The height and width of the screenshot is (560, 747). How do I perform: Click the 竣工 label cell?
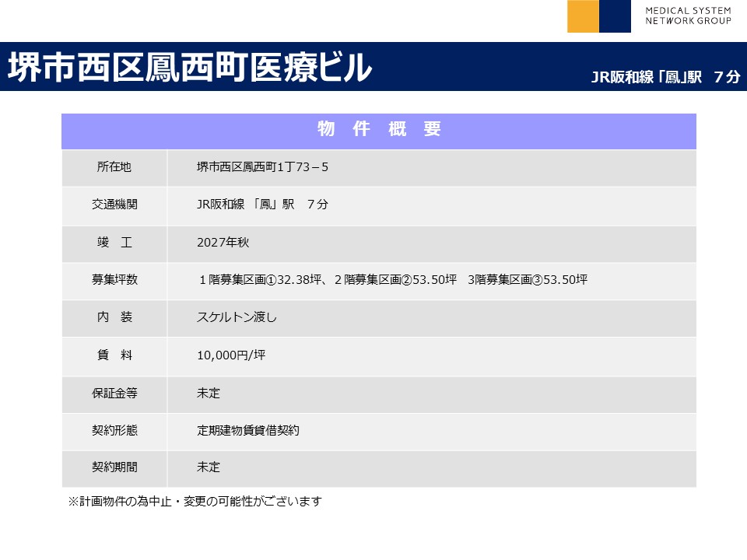tap(114, 243)
